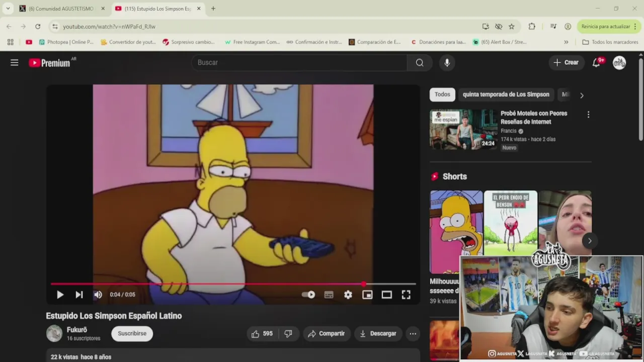Image resolution: width=644 pixels, height=362 pixels.
Task: Open Alert Box / Stre... bookmark
Action: tap(500, 42)
